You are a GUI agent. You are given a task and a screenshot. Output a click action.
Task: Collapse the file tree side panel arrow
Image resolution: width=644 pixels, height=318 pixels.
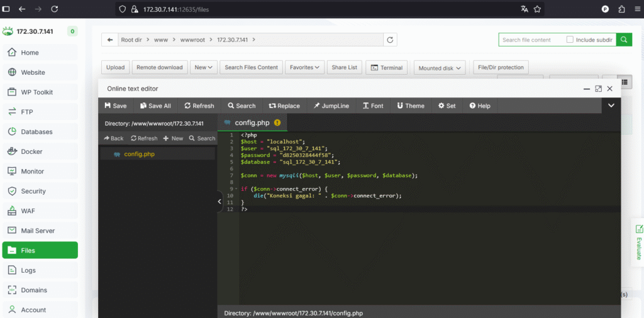click(x=219, y=202)
